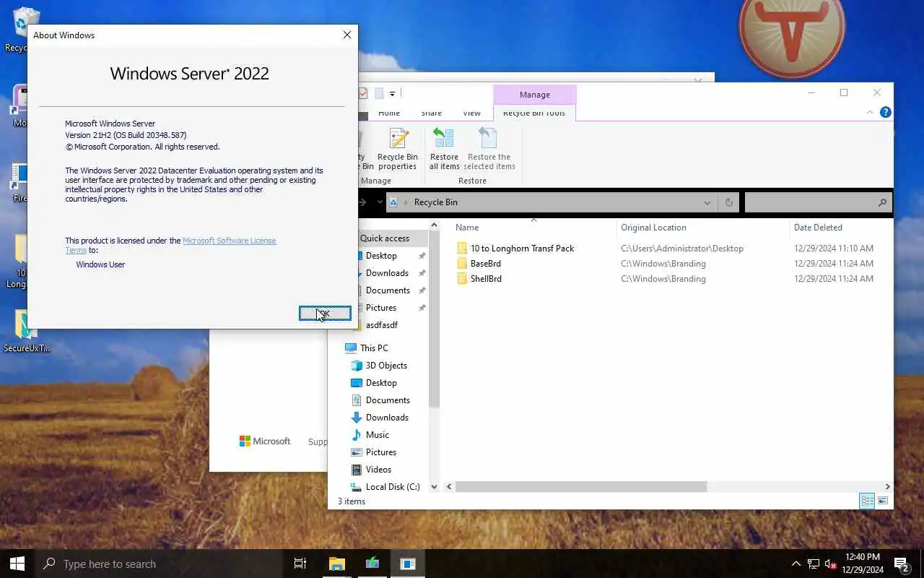924x578 pixels.
Task: Select This PC in navigation pane
Action: click(x=374, y=348)
